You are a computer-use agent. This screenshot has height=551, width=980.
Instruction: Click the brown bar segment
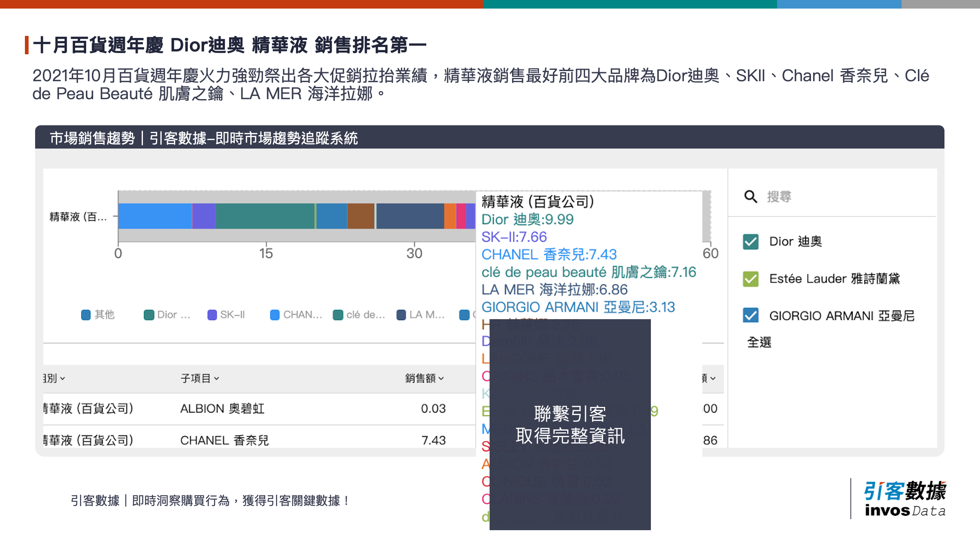click(x=361, y=216)
